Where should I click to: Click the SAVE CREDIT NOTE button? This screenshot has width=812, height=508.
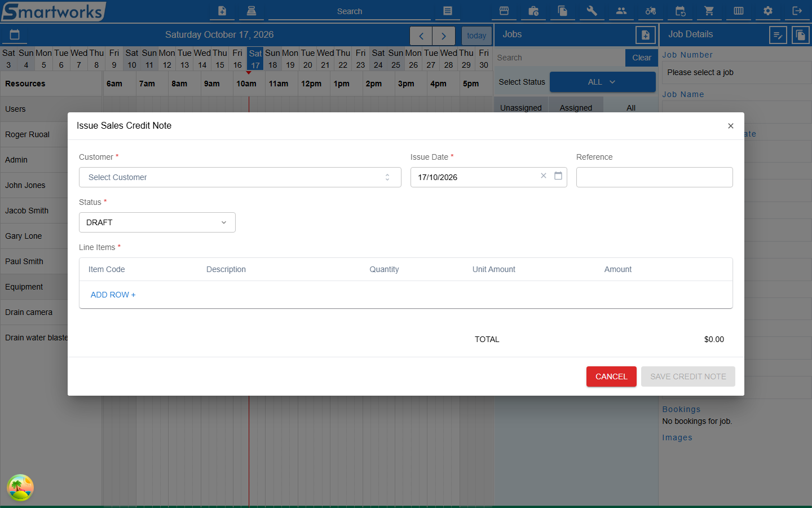tap(688, 376)
